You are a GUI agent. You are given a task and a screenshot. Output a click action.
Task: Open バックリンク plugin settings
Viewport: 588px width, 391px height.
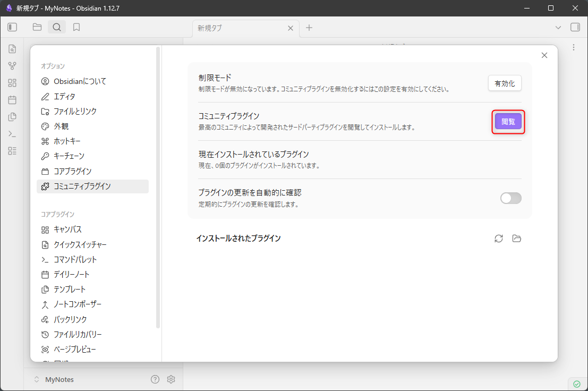tap(92, 319)
